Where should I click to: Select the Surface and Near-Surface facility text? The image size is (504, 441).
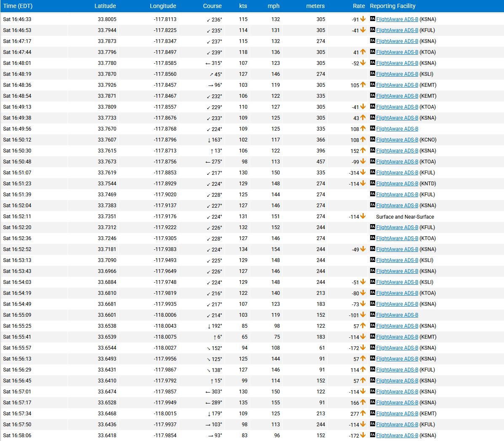[405, 216]
